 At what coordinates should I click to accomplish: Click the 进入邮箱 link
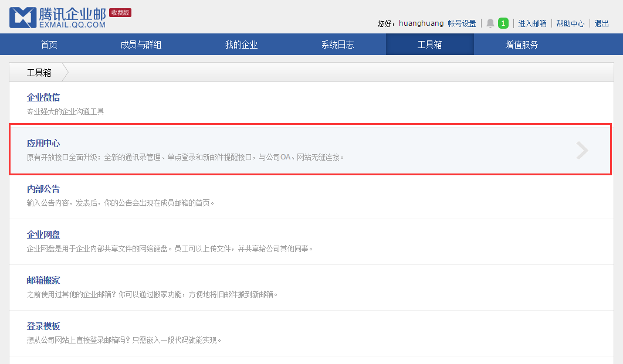point(532,23)
